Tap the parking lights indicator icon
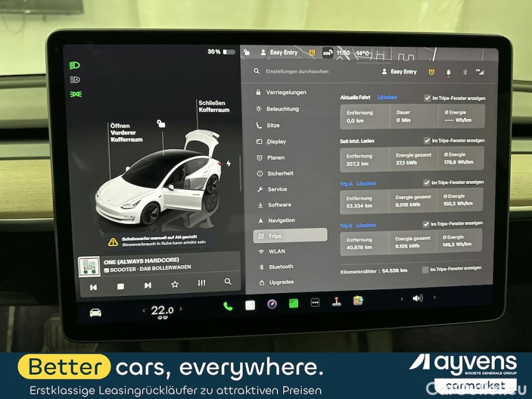This screenshot has width=532, height=399. coord(75,94)
